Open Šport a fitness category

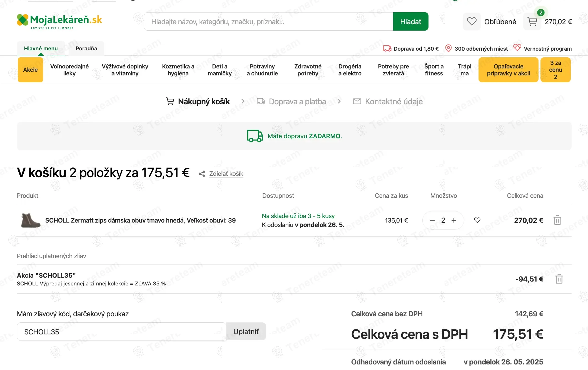coord(434,70)
